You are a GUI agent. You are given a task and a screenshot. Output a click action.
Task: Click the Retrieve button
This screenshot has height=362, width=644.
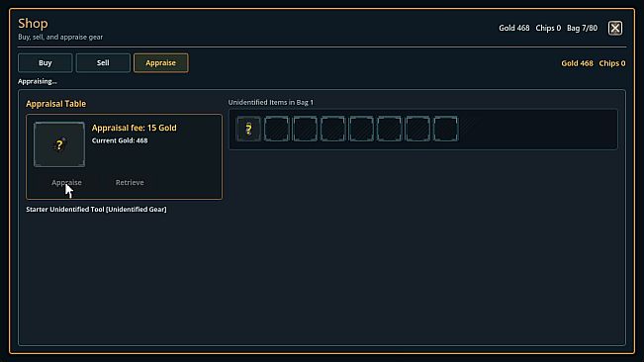click(130, 182)
